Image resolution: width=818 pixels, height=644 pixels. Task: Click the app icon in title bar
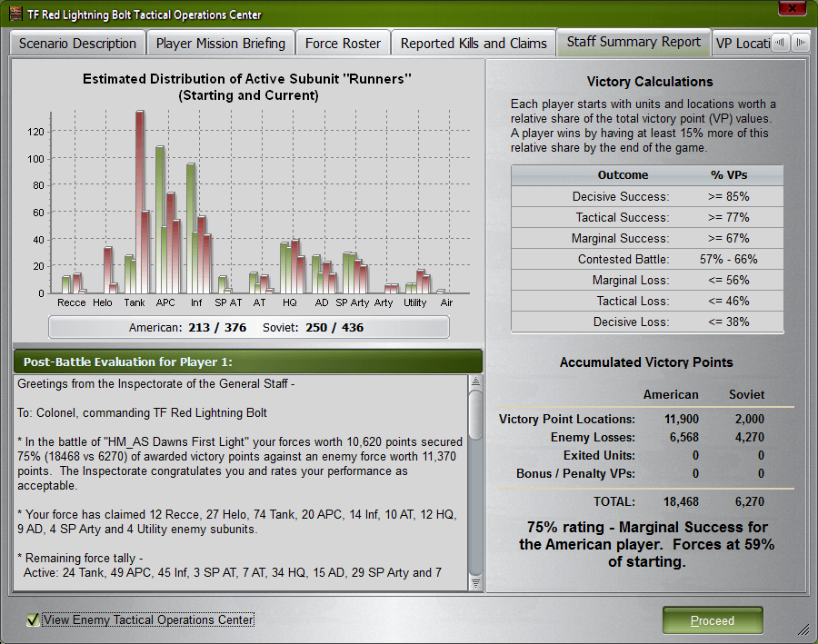(15, 14)
